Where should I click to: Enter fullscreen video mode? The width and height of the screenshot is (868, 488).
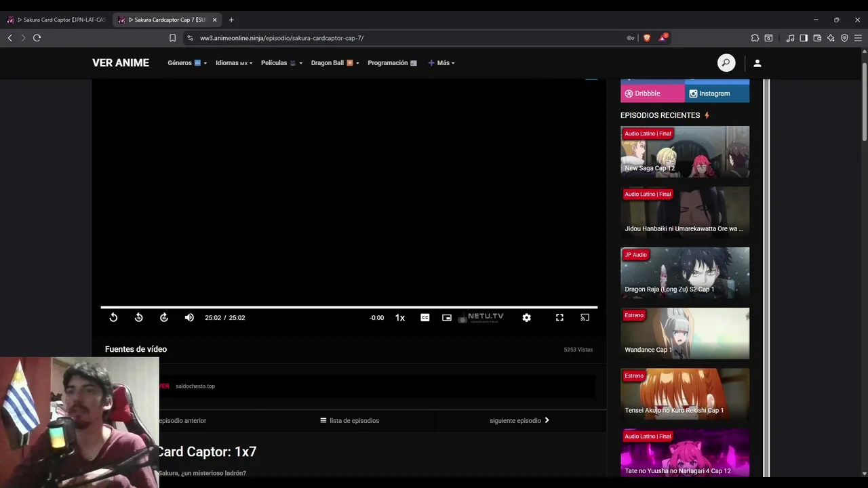[559, 317]
